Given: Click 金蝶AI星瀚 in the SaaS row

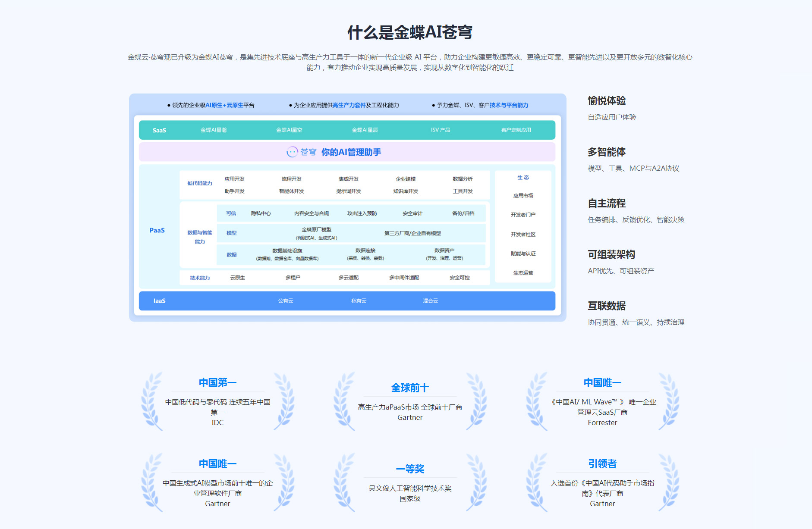Looking at the screenshot, I should [x=214, y=130].
